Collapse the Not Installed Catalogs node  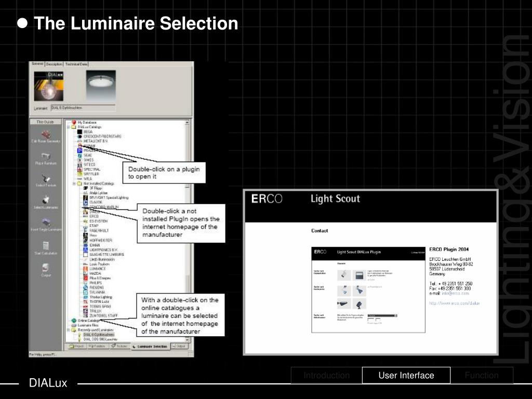point(74,183)
